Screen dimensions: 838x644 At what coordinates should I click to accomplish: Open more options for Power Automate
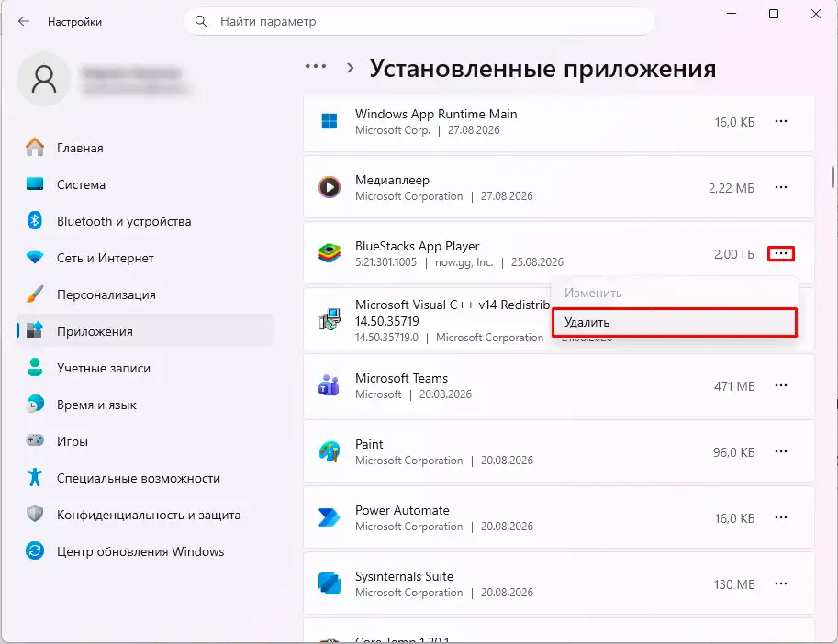pyautogui.click(x=781, y=518)
